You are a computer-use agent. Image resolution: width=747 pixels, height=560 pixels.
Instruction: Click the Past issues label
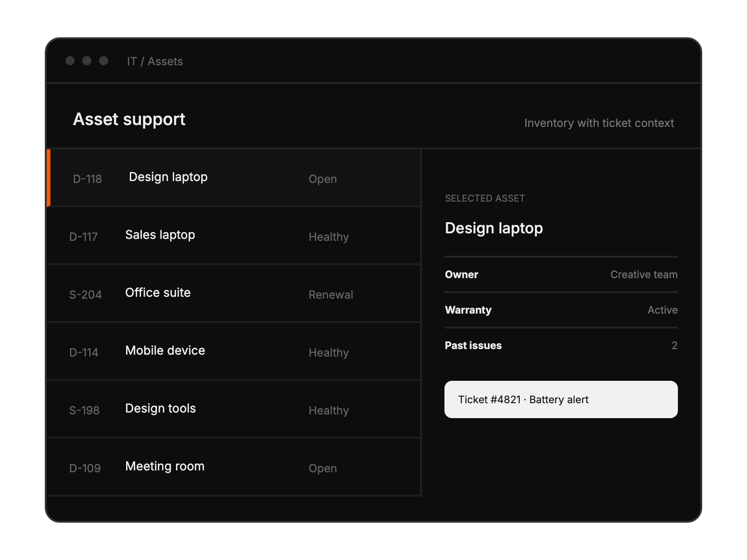(x=473, y=345)
